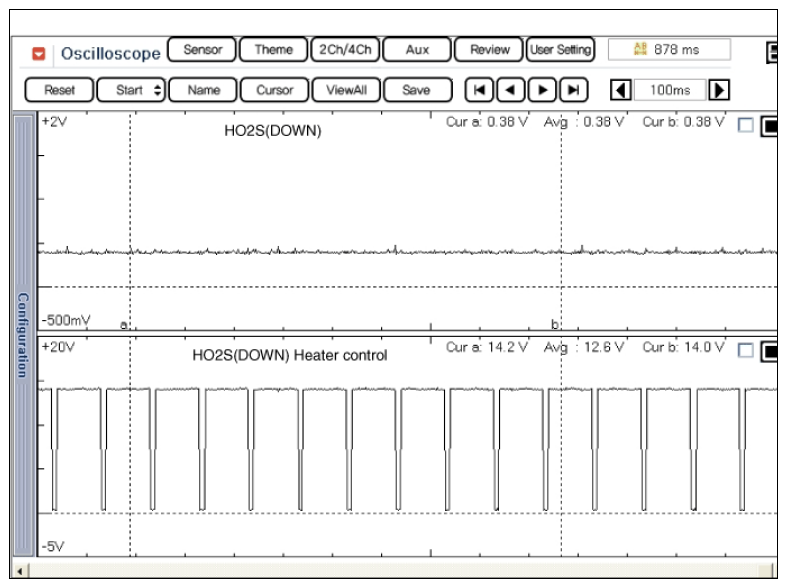Increase the 100ms time base
The image size is (787, 588).
[x=718, y=90]
